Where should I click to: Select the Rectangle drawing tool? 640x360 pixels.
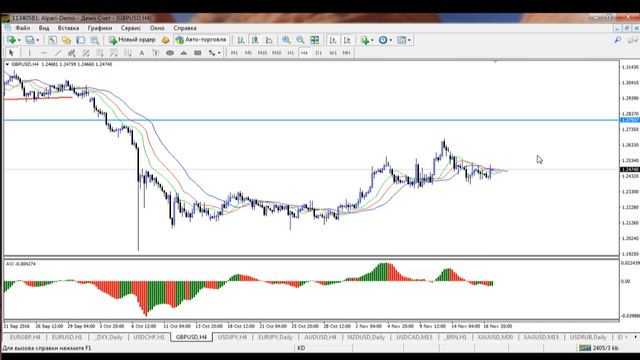pyautogui.click(x=198, y=53)
